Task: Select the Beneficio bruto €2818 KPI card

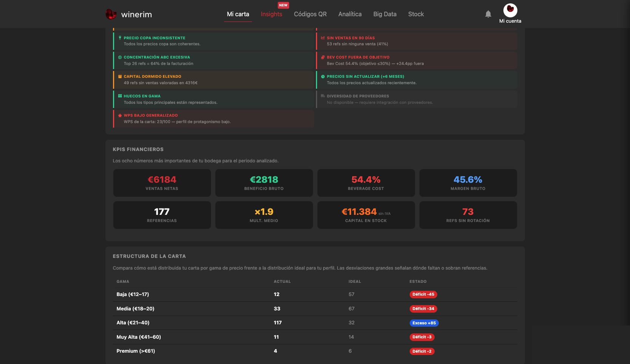Action: [x=264, y=183]
